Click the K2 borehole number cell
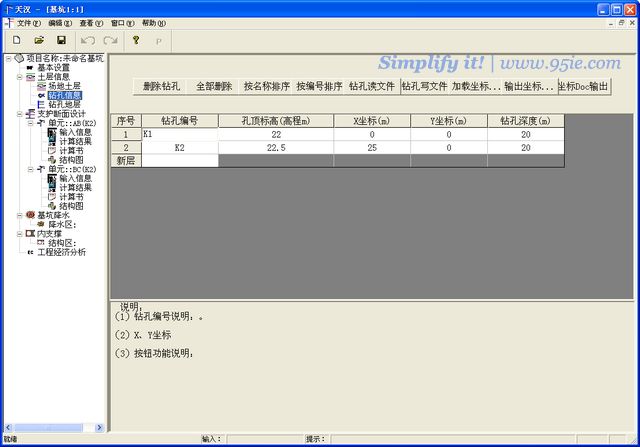The height and width of the screenshot is (447, 640). tap(179, 147)
